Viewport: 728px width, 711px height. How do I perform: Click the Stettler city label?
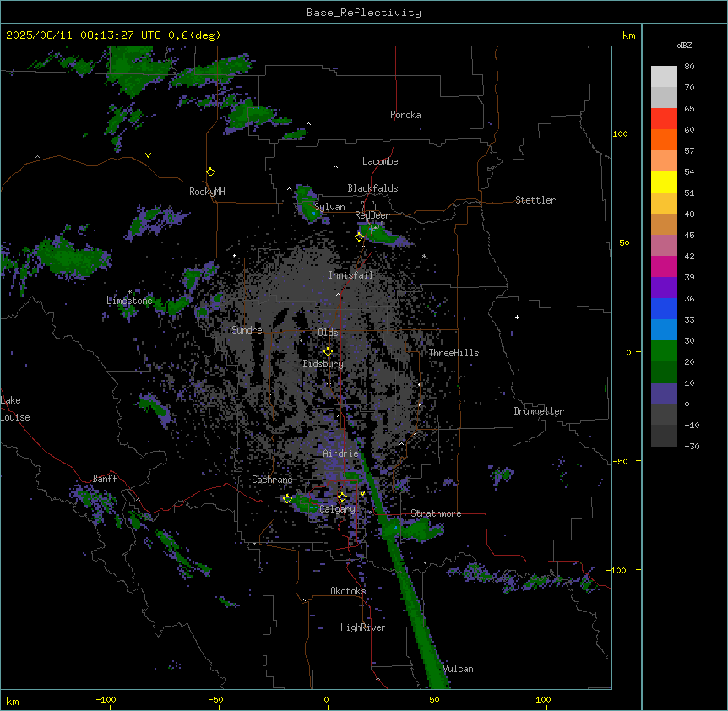(x=535, y=200)
